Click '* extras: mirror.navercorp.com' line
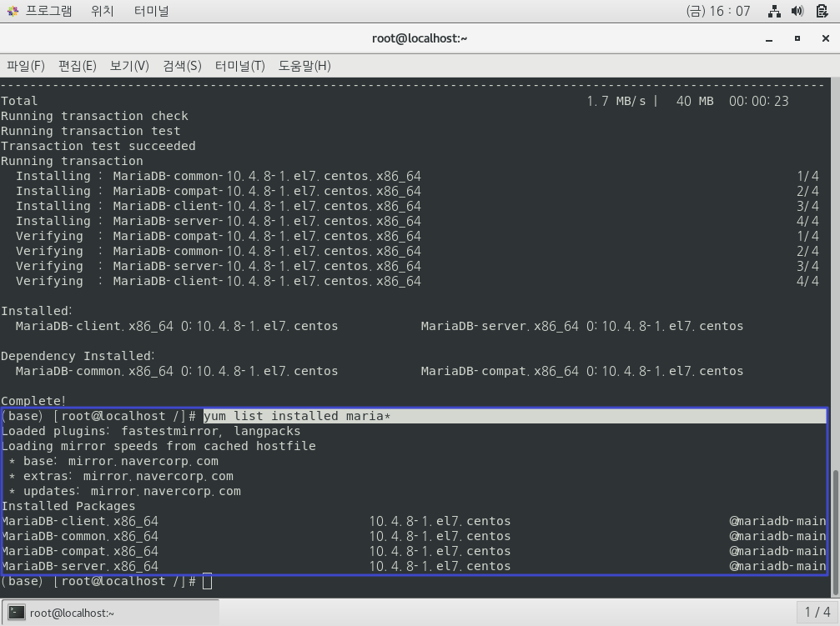This screenshot has height=626, width=840. [121, 476]
